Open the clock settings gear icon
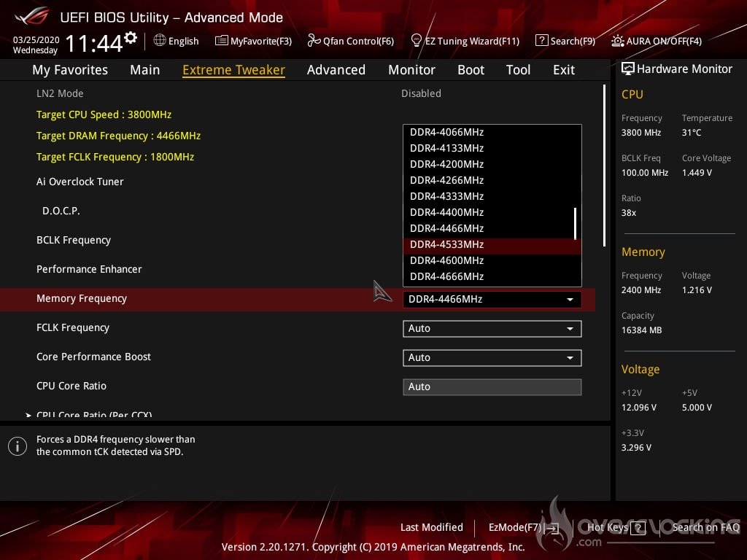 point(131,38)
